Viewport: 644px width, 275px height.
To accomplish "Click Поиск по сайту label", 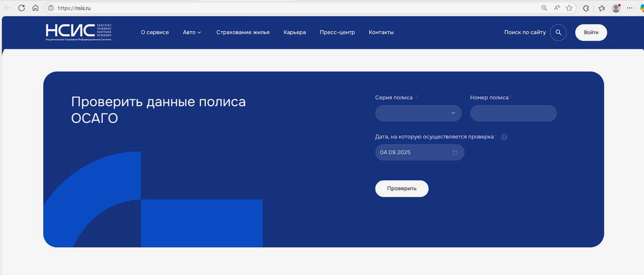I will click(x=525, y=32).
